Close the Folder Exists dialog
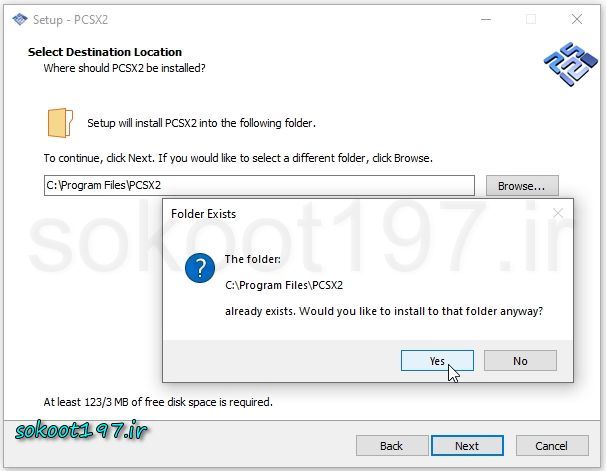Viewport: 606px width, 471px height. click(x=557, y=213)
